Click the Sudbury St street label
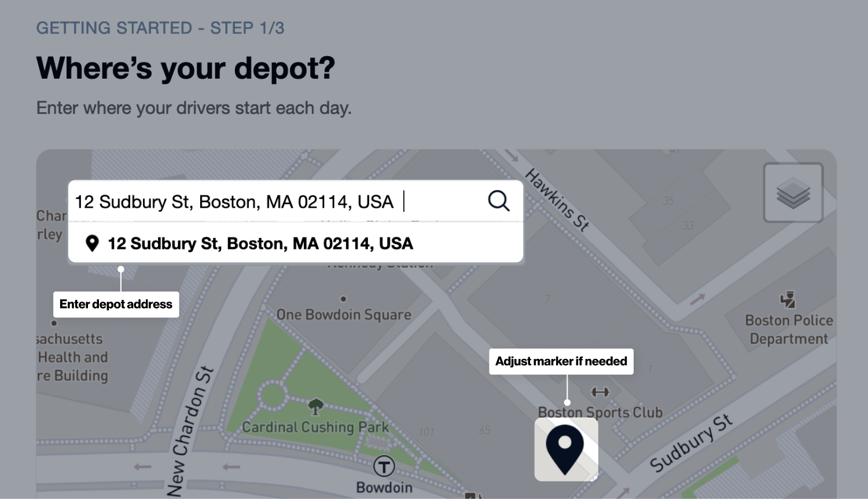 [x=690, y=443]
